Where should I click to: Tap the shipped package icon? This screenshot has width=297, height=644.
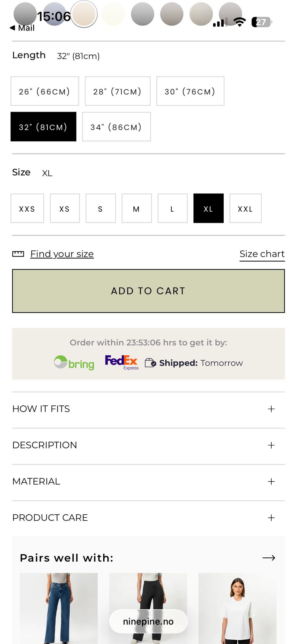pyautogui.click(x=150, y=363)
